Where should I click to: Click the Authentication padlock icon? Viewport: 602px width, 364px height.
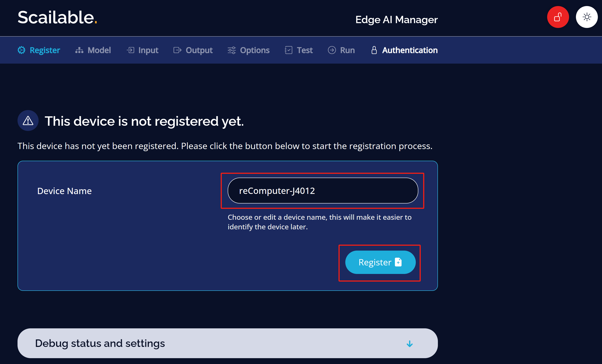(x=374, y=50)
